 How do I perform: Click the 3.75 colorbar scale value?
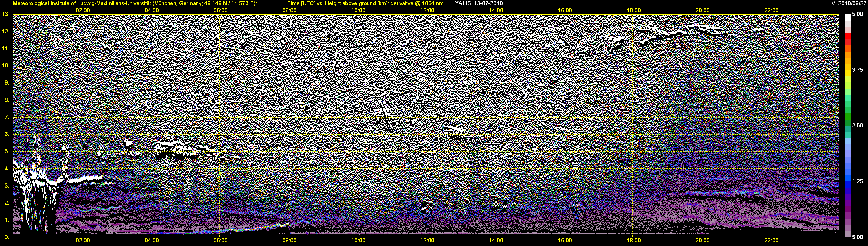(857, 70)
